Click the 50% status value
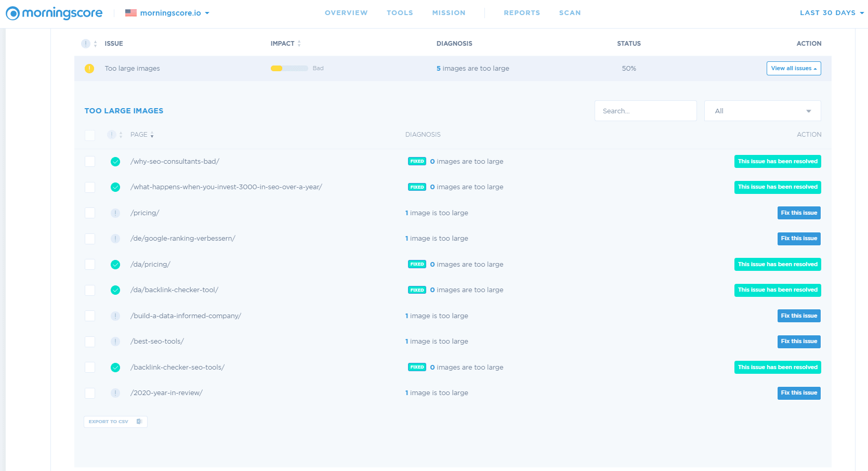Image resolution: width=868 pixels, height=471 pixels. coord(629,69)
